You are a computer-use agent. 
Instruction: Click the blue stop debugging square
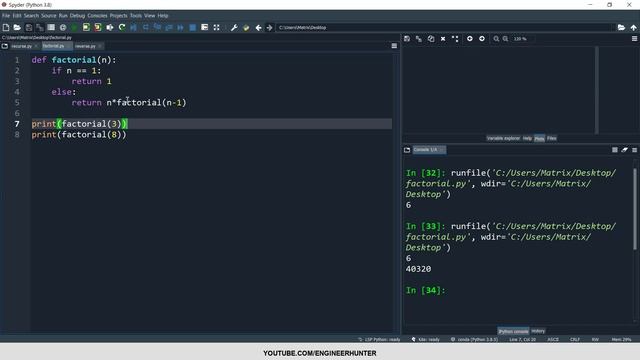click(193, 27)
